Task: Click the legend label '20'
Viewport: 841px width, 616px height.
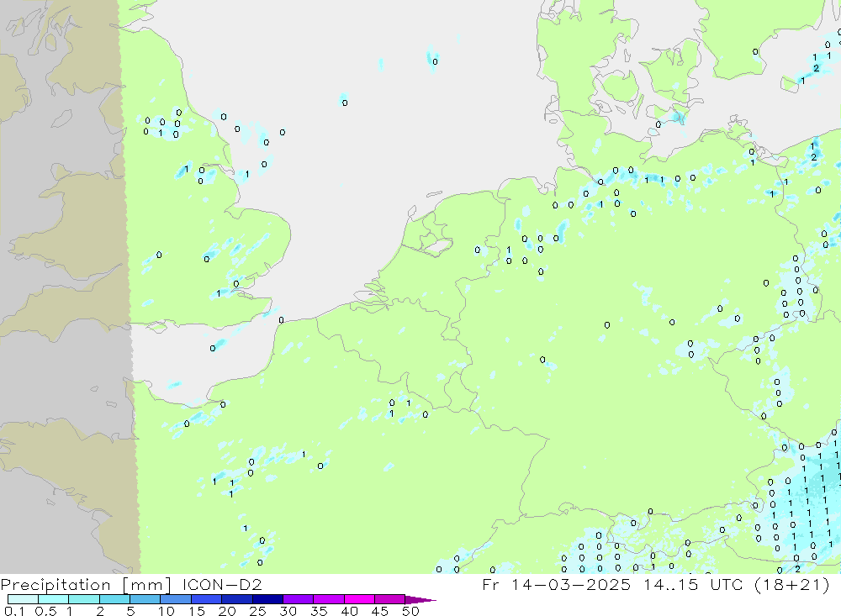Action: (x=227, y=611)
